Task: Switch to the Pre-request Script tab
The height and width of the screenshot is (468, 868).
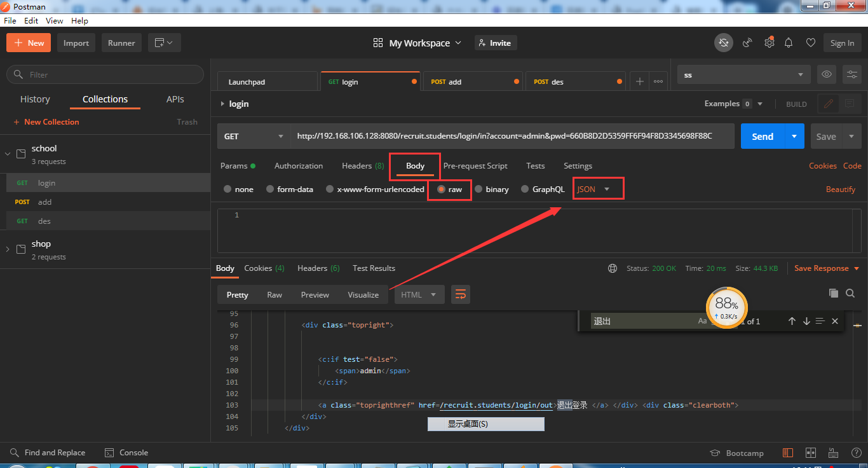Action: (x=475, y=166)
